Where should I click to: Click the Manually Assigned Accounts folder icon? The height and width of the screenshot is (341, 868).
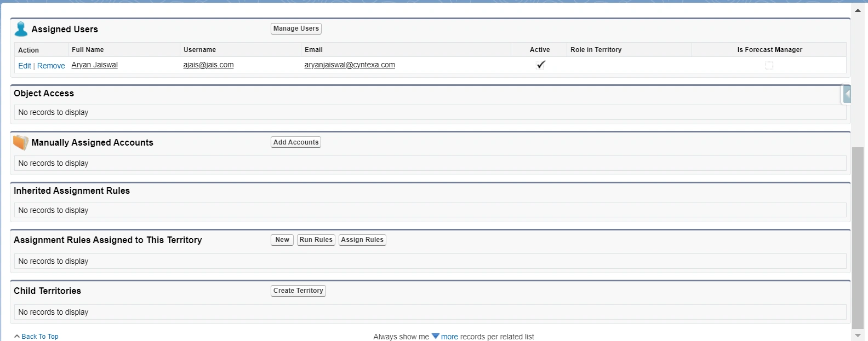[21, 142]
